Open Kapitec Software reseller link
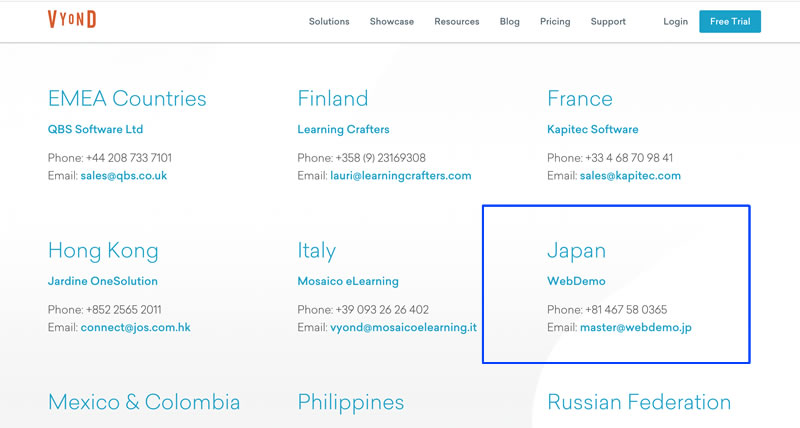Screen dimensions: 800x428 click(x=592, y=129)
